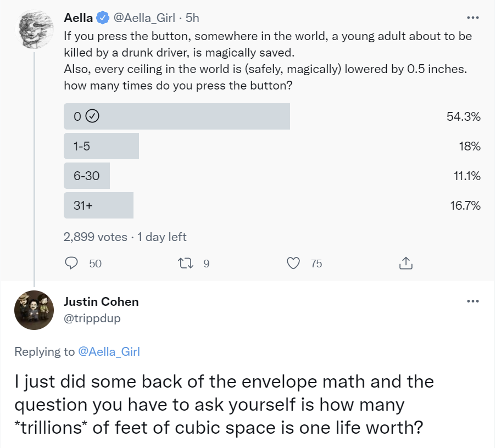Image resolution: width=501 pixels, height=448 pixels.
Task: Click the "2,899 votes" poll count text
Action: point(96,237)
